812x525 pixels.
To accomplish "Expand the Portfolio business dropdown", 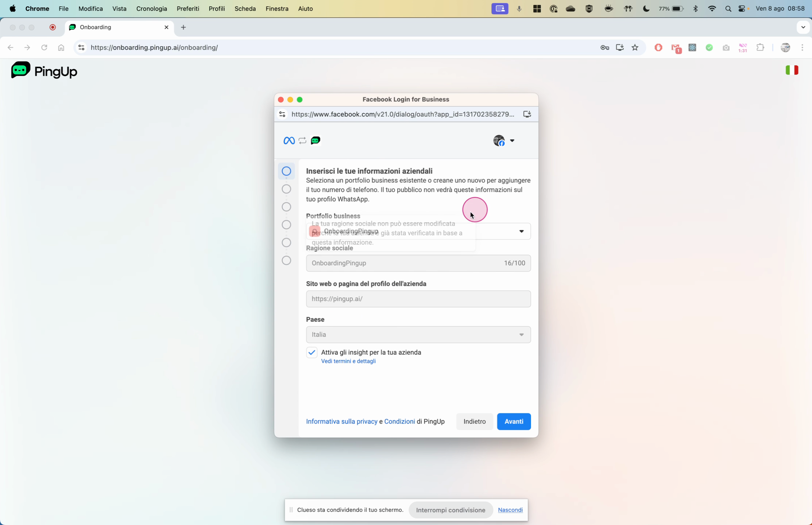I will pyautogui.click(x=418, y=231).
